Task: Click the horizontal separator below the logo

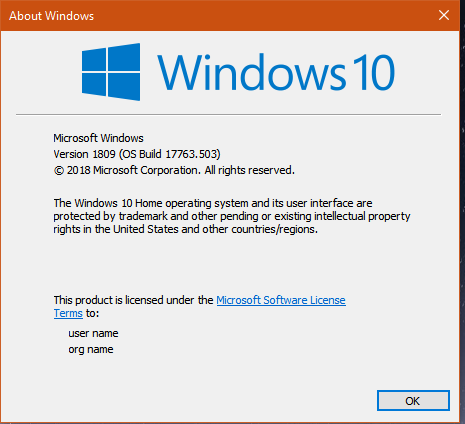Action: [228, 114]
